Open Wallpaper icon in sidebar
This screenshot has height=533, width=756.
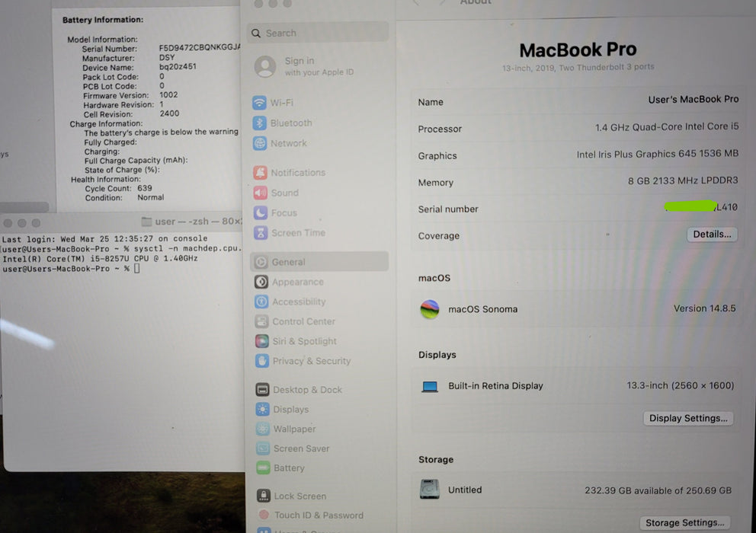(x=263, y=429)
